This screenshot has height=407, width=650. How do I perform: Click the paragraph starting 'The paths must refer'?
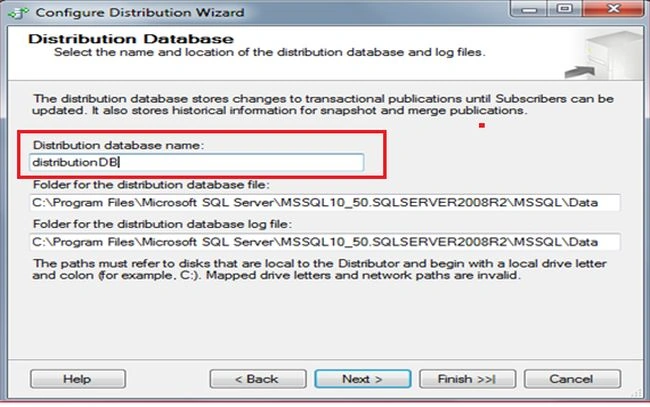pos(319,269)
